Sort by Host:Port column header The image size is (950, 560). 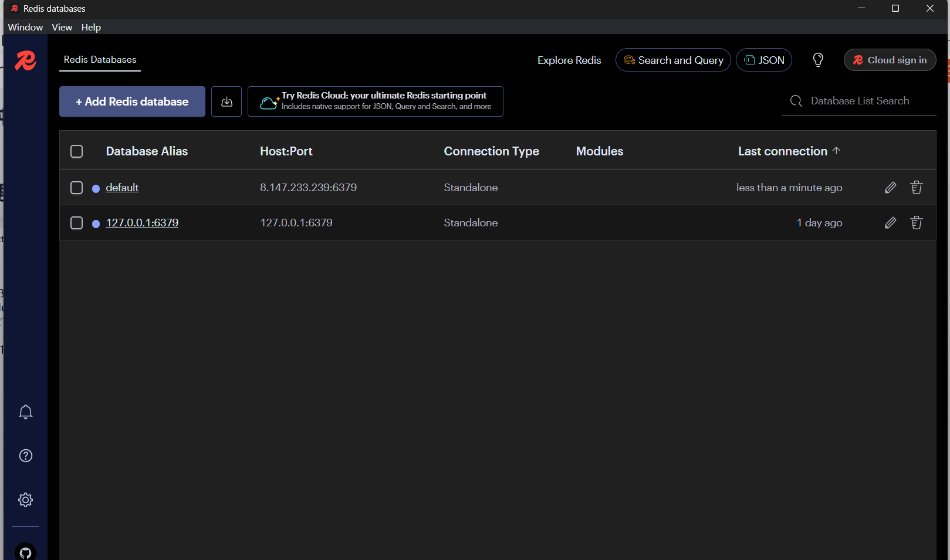point(286,151)
